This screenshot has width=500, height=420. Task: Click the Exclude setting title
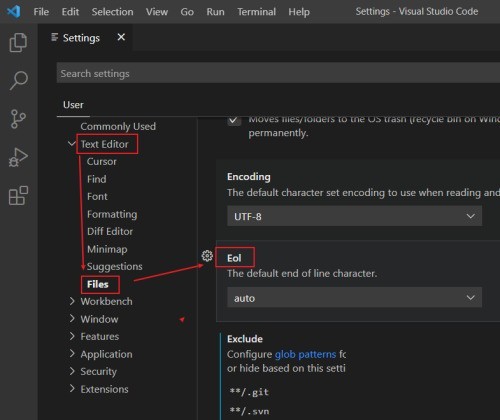coord(245,339)
